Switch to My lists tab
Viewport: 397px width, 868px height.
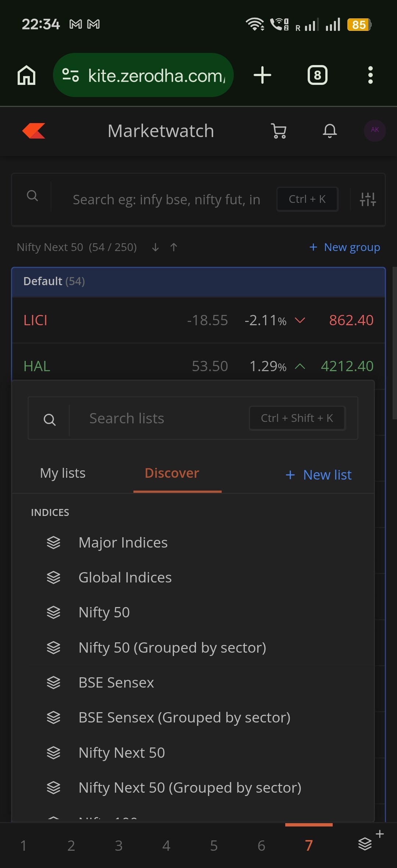point(62,473)
